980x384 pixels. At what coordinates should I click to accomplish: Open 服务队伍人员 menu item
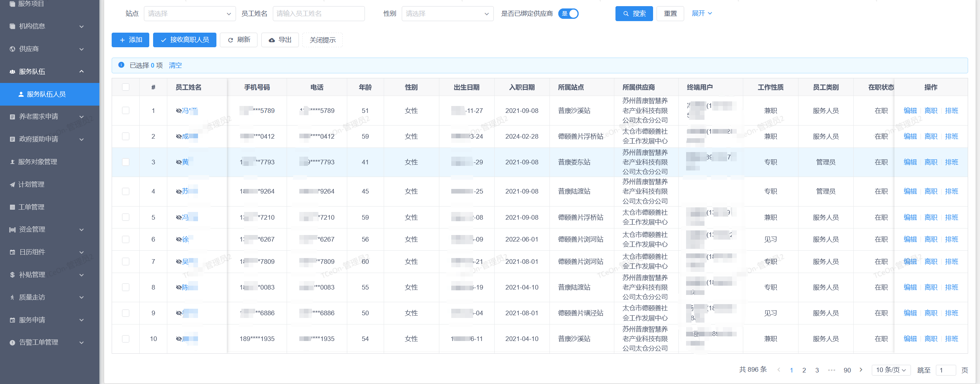(x=49, y=94)
